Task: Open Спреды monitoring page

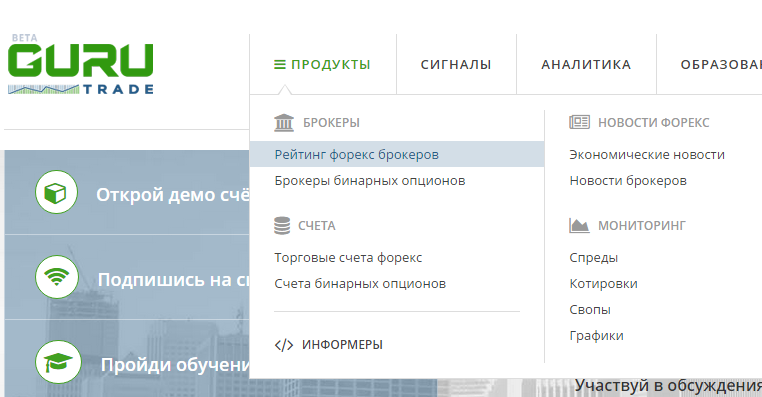Action: tap(593, 258)
